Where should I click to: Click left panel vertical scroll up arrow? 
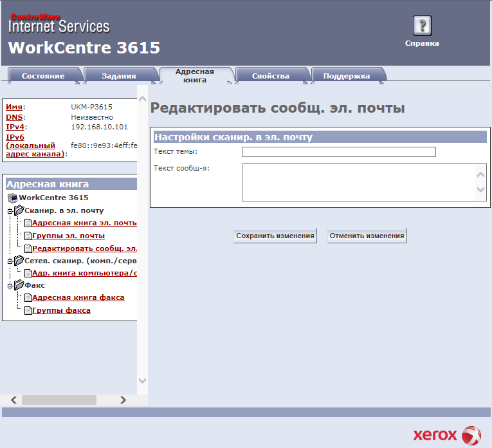coord(142,99)
